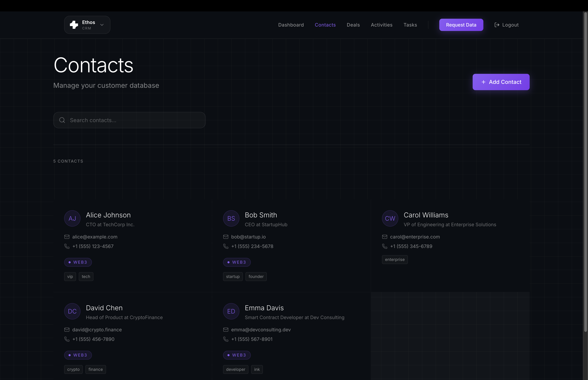Expand the Ethos workspace dropdown chevron
This screenshot has height=380, width=588.
(x=102, y=25)
